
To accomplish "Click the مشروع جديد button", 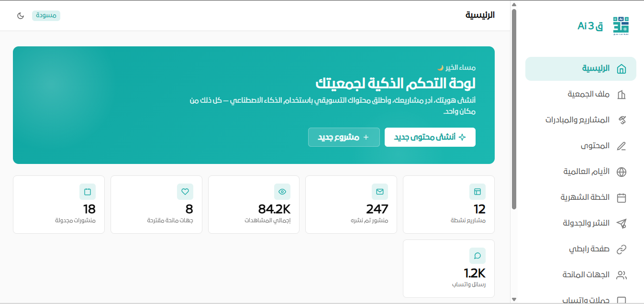I will [x=344, y=137].
